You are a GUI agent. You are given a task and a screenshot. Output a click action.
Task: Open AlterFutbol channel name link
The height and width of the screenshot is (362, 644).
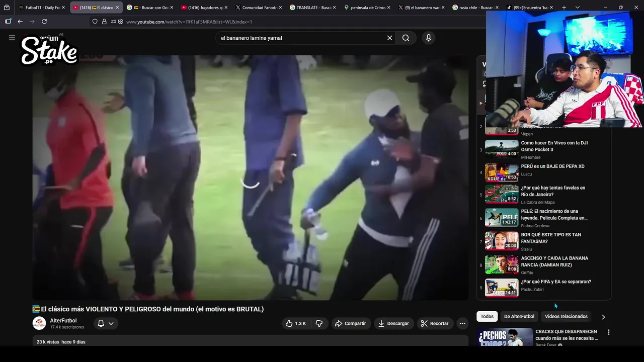63,321
